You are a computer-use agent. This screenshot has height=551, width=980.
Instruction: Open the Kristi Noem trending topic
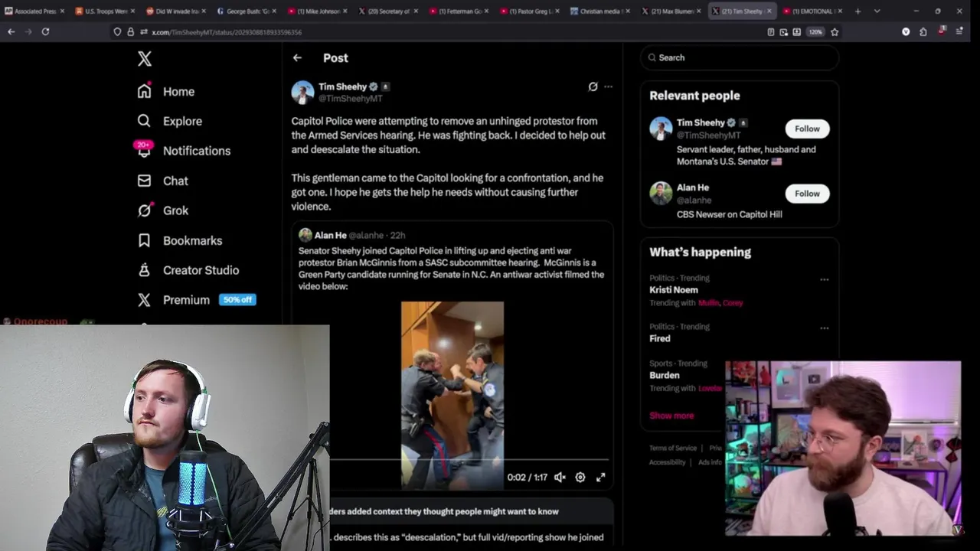pyautogui.click(x=673, y=290)
